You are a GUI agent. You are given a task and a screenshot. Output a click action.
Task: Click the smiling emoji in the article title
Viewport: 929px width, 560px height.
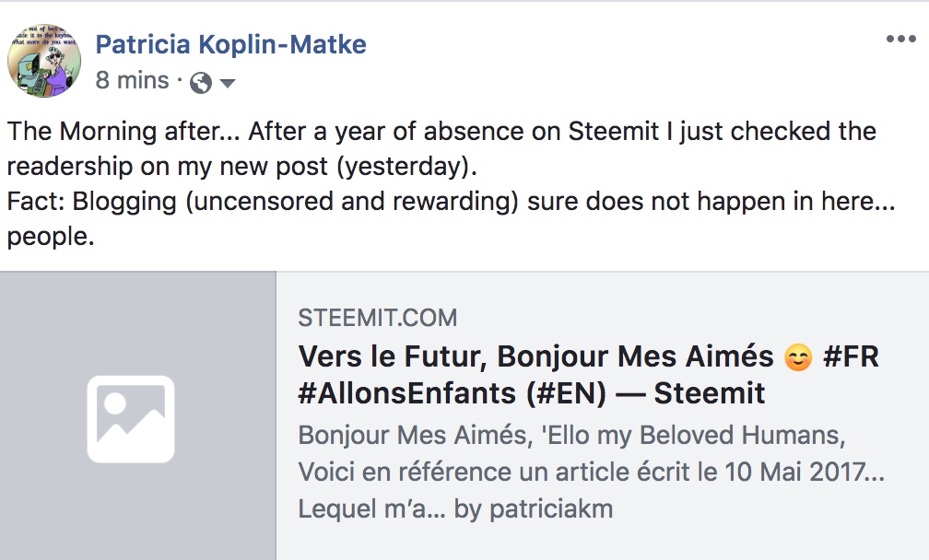coord(798,358)
